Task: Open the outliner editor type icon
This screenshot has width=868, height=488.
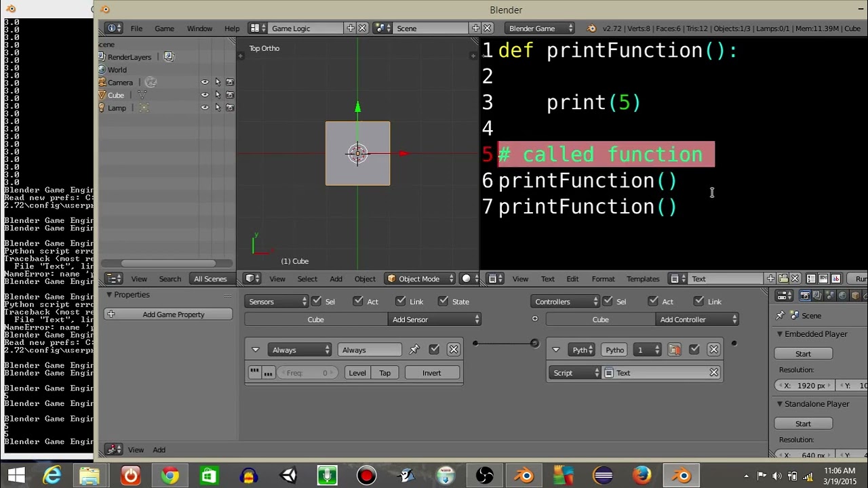Action: 114,279
